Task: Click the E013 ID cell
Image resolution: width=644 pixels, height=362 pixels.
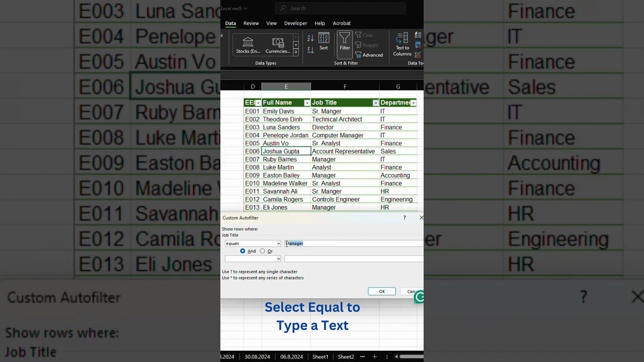Action: (253, 208)
